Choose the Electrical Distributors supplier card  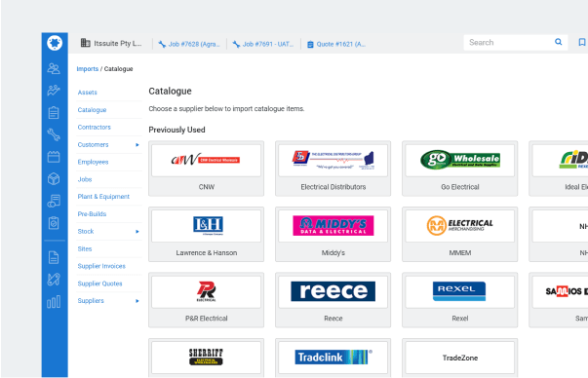tap(333, 169)
